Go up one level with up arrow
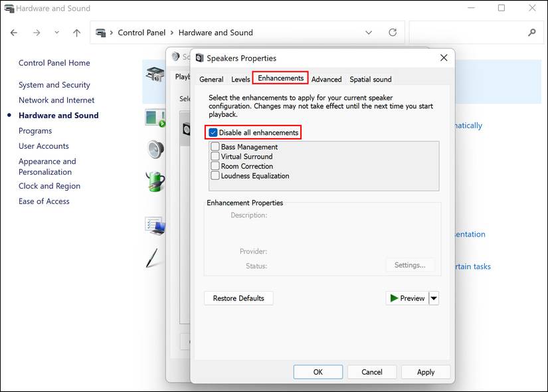This screenshot has height=392, width=548. (76, 33)
